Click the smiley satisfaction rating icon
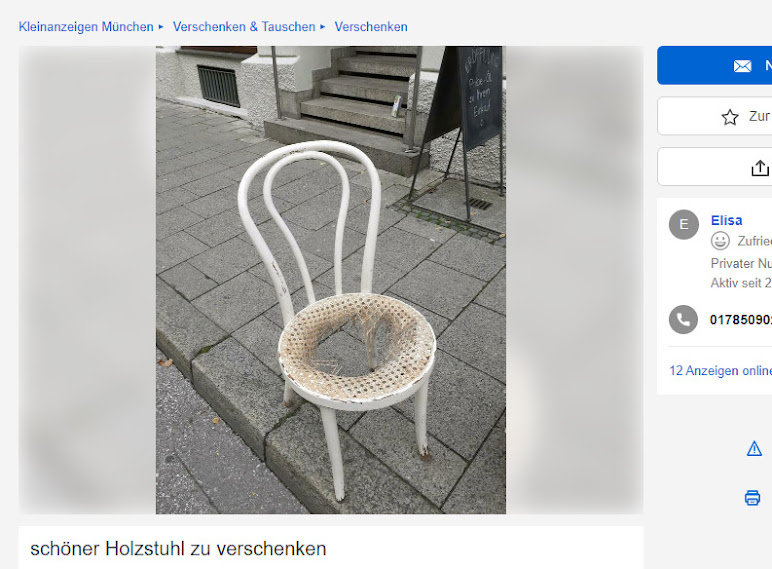This screenshot has width=772, height=569. 720,241
